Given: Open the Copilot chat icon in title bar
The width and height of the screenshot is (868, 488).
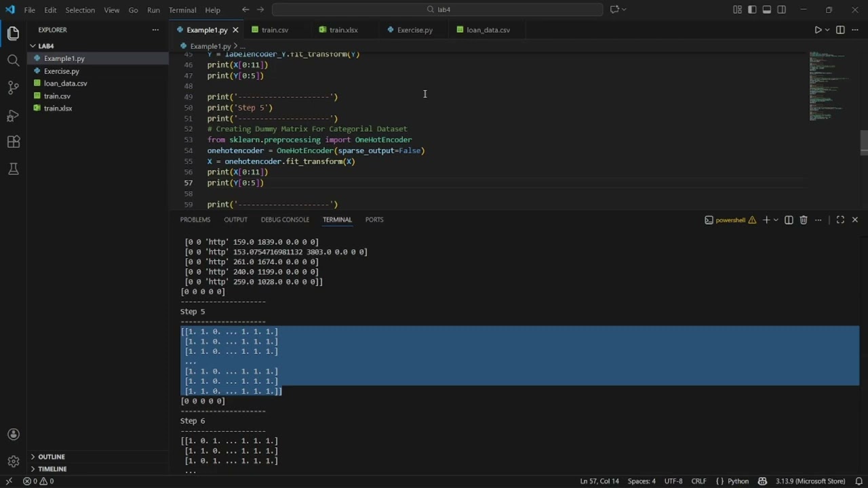Looking at the screenshot, I should coord(614,9).
